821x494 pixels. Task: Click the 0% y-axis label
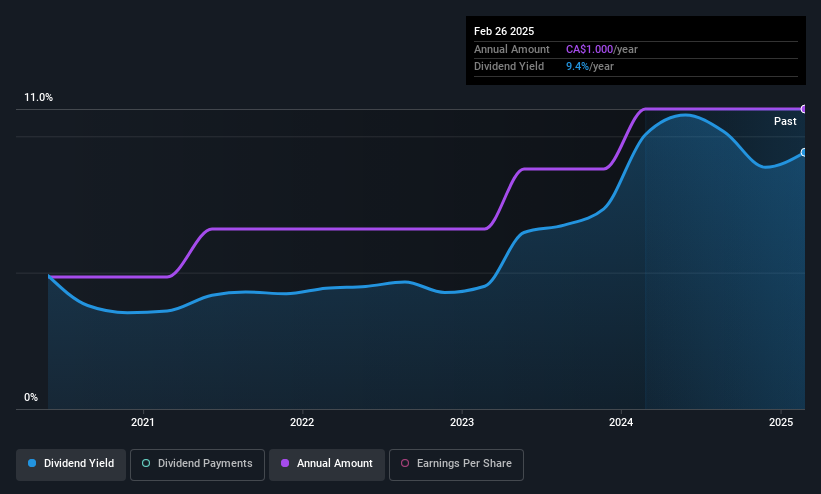point(31,398)
